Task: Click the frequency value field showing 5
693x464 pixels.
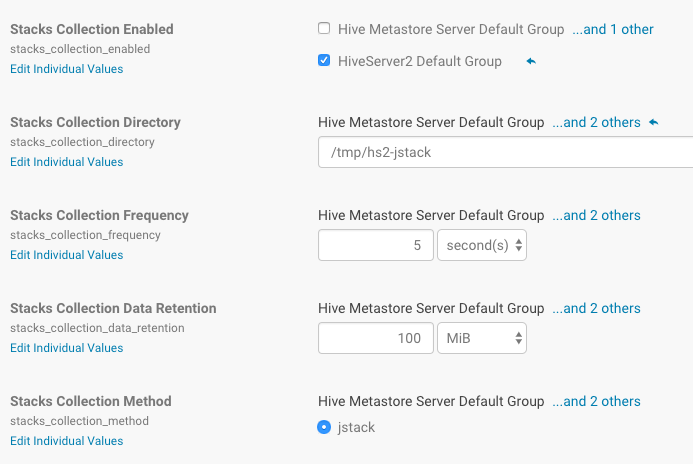Action: pos(375,245)
